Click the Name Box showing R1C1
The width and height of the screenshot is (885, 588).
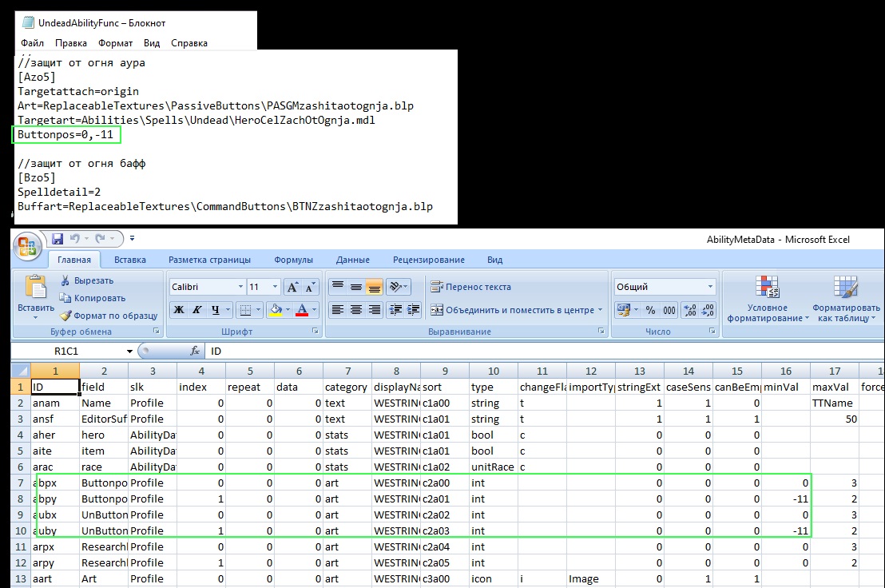click(66, 351)
